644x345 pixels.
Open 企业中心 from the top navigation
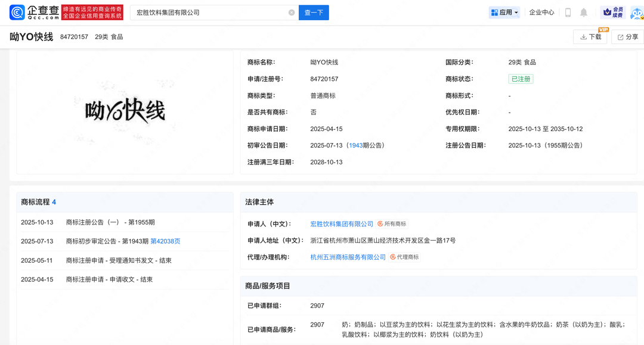coord(541,13)
